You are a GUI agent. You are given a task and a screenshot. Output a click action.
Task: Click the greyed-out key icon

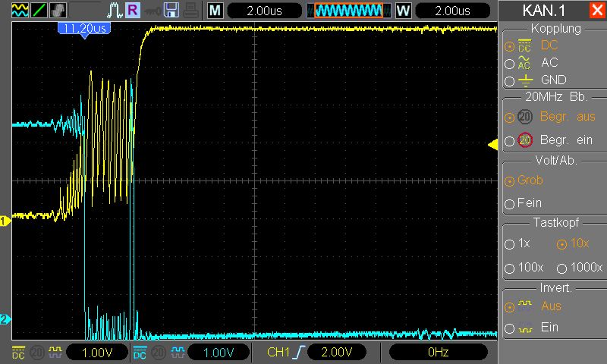(x=153, y=11)
